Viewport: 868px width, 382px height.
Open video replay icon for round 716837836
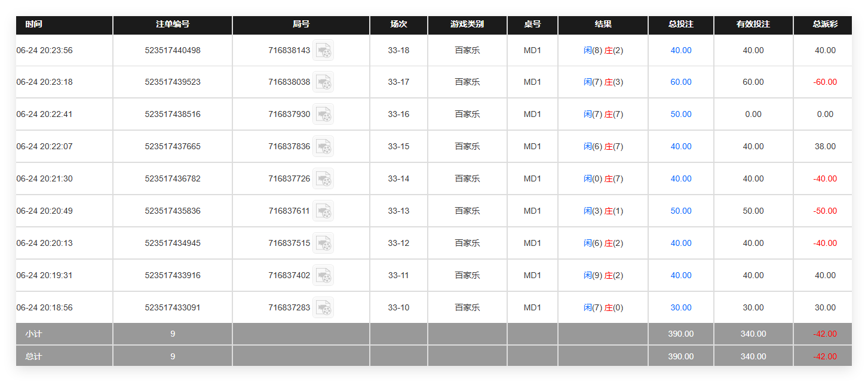point(323,146)
